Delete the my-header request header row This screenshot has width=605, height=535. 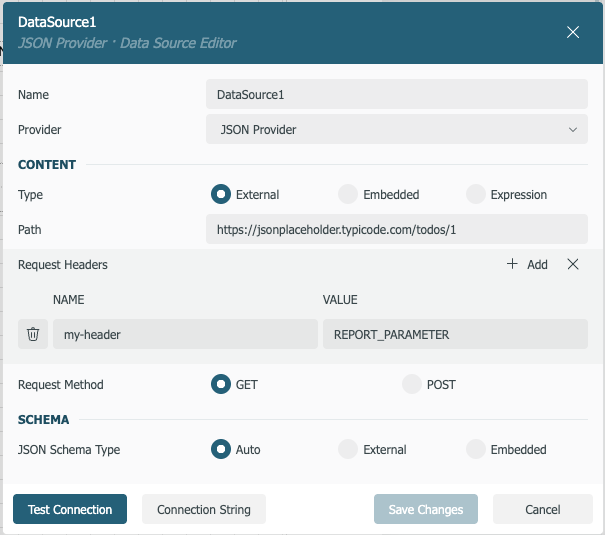pos(33,335)
